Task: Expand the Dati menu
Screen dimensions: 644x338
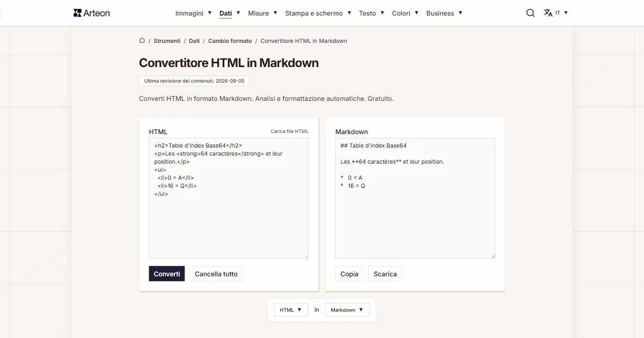Action: tap(230, 13)
